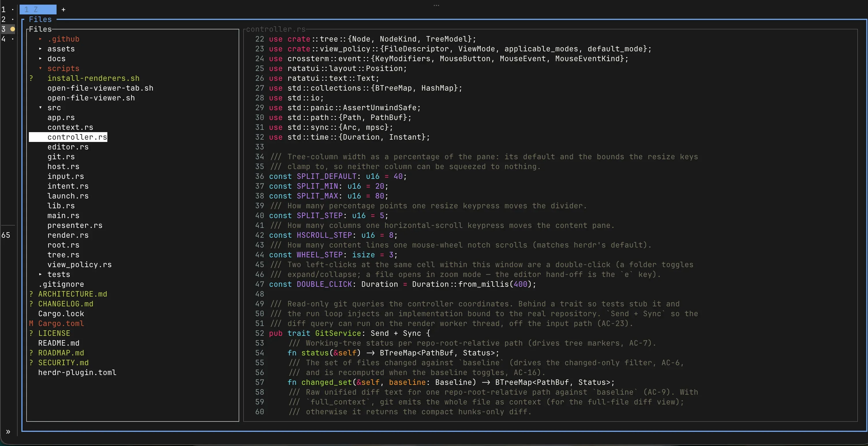Open intent.rs from the tree
Image resolution: width=868 pixels, height=446 pixels.
68,186
